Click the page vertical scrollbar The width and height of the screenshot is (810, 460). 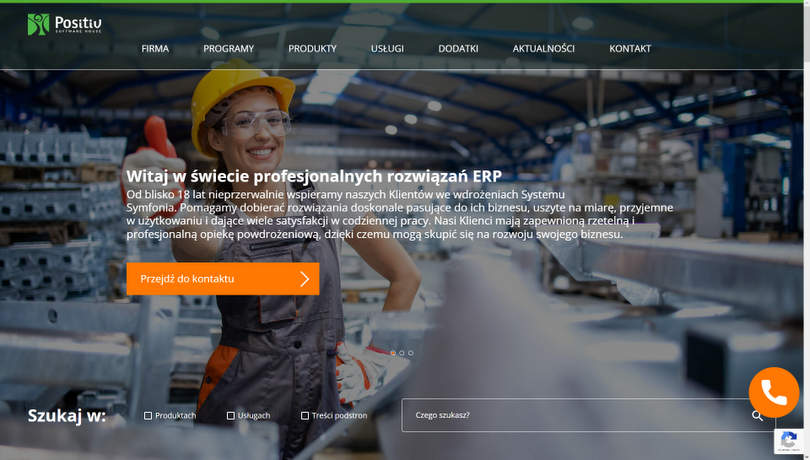806,230
